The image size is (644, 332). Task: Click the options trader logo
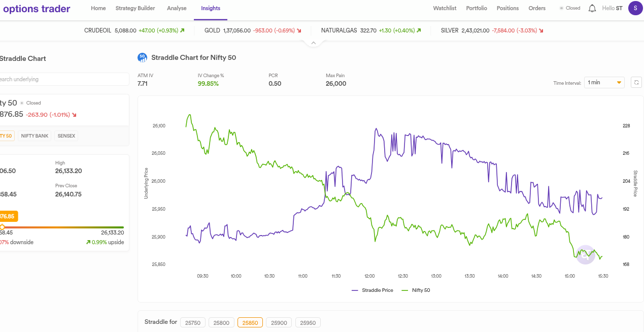click(x=37, y=9)
